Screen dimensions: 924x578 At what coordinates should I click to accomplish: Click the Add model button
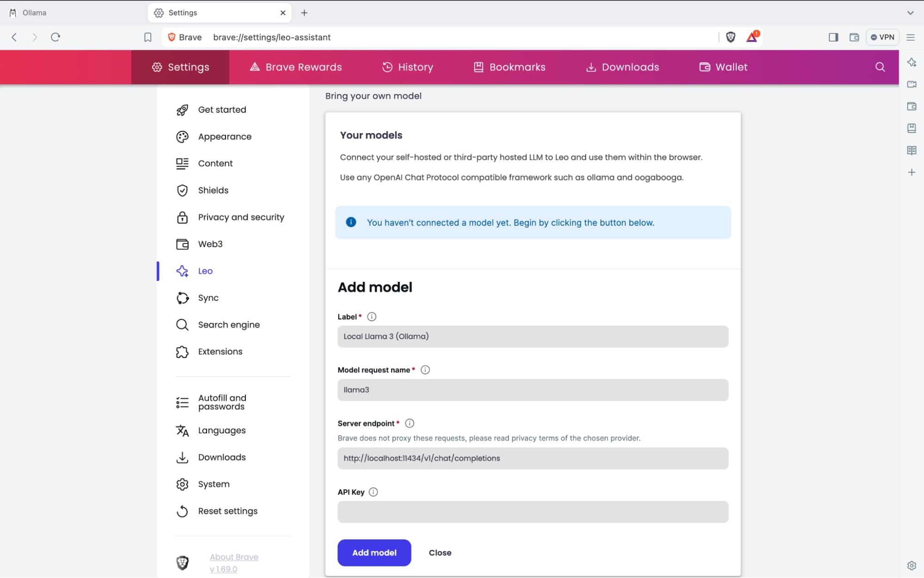pos(374,552)
